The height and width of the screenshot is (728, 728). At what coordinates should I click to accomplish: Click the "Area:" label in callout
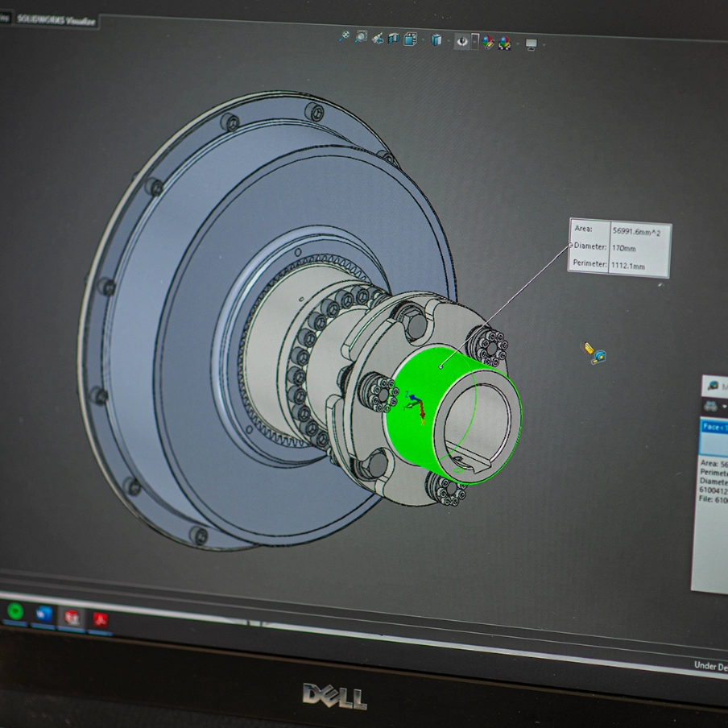click(583, 229)
